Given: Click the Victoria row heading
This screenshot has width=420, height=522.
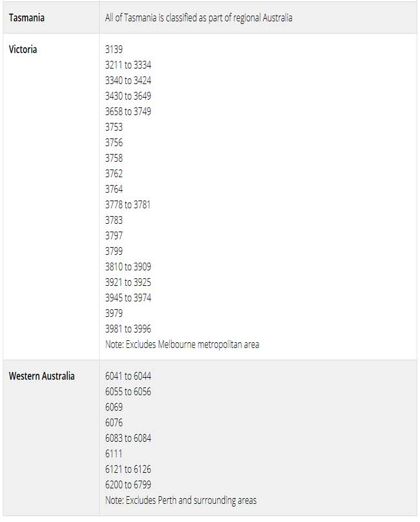Looking at the screenshot, I should 23,49.
